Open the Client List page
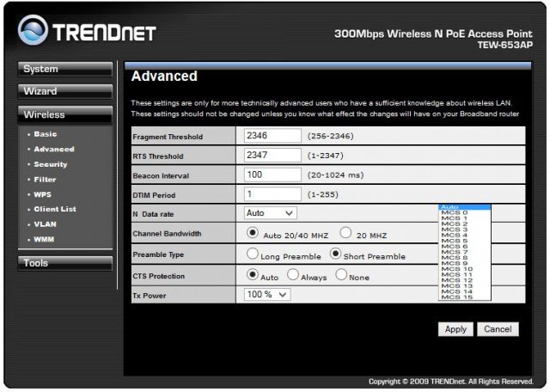This screenshot has height=392, width=550. [x=54, y=209]
